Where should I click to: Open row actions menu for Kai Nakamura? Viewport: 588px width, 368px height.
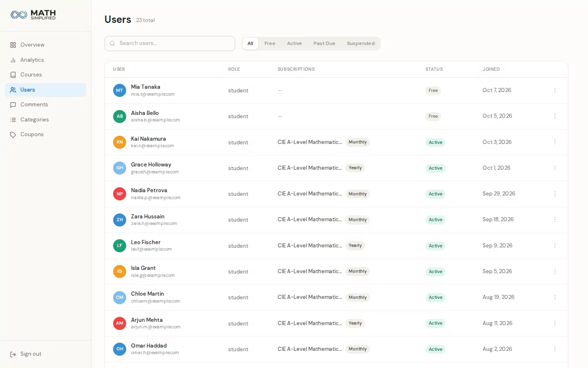pyautogui.click(x=555, y=142)
